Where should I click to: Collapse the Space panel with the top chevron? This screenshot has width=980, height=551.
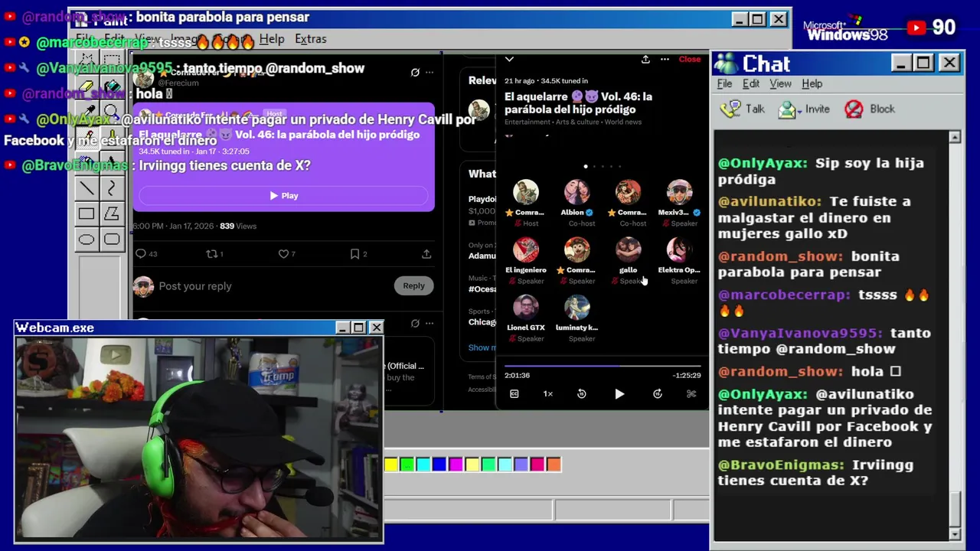click(x=509, y=59)
